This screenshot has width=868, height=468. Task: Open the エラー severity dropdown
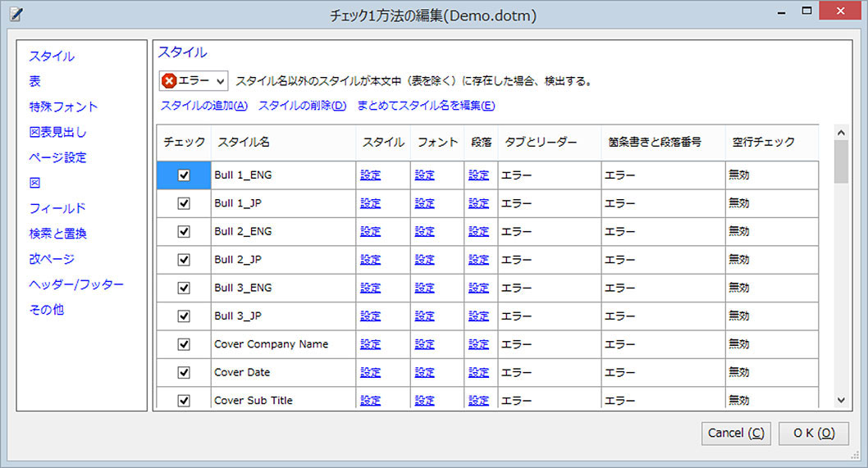(194, 81)
